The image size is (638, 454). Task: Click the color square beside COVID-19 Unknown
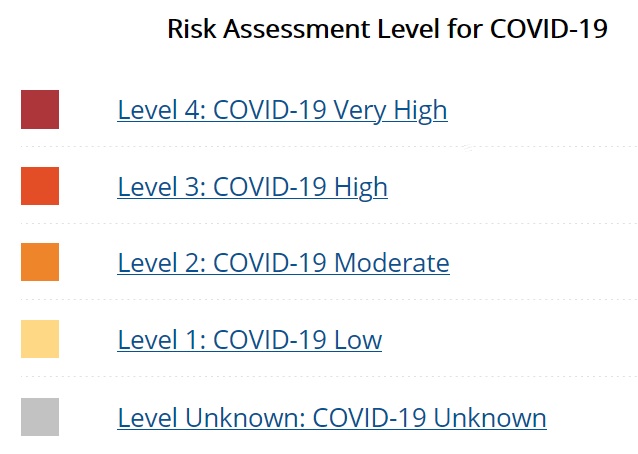point(40,416)
